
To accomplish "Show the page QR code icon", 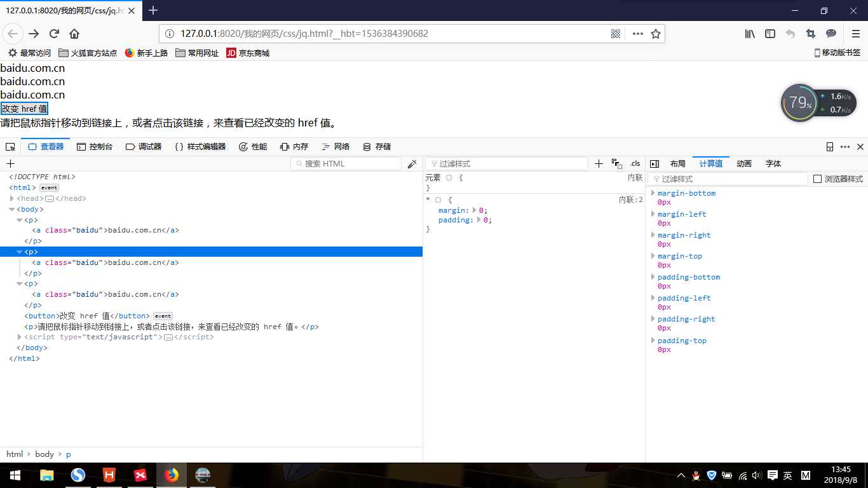I will point(616,34).
